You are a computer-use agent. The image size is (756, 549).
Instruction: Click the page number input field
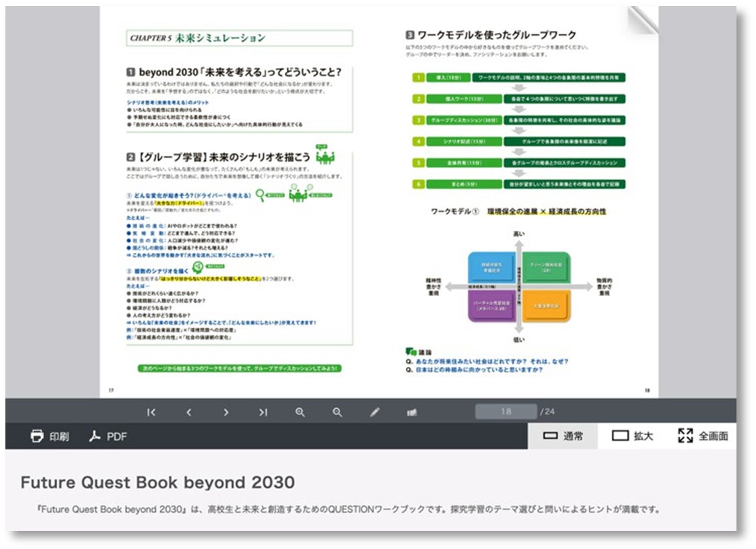[506, 411]
